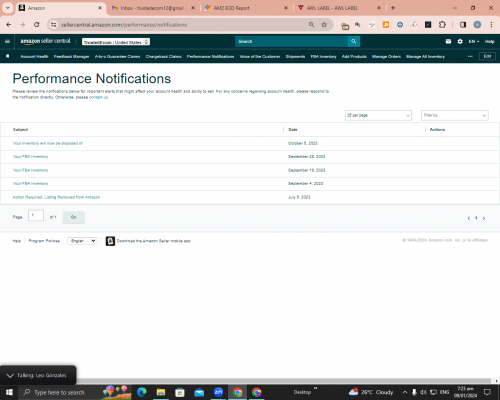
Task: Open Shipments in the favorites bar
Action: pyautogui.click(x=295, y=56)
